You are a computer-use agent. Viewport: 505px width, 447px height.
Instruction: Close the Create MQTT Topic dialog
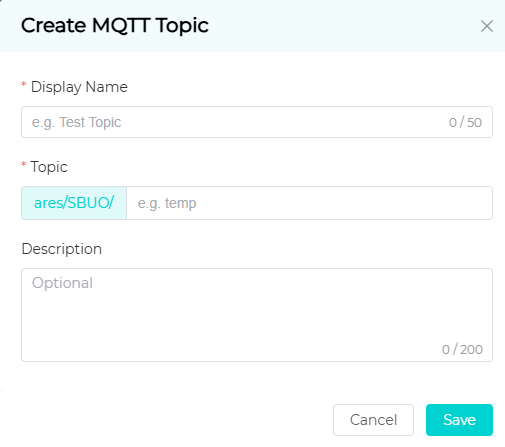click(487, 26)
